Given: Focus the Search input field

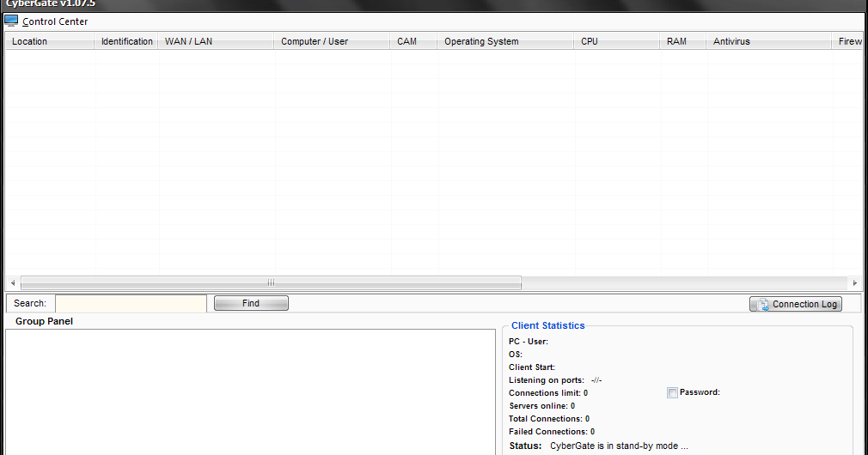Looking at the screenshot, I should (x=131, y=304).
